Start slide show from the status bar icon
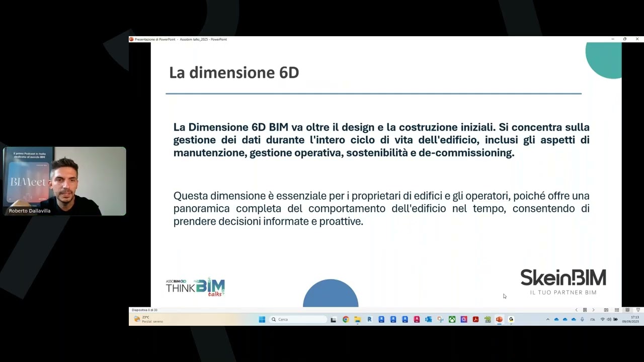 tap(638, 310)
